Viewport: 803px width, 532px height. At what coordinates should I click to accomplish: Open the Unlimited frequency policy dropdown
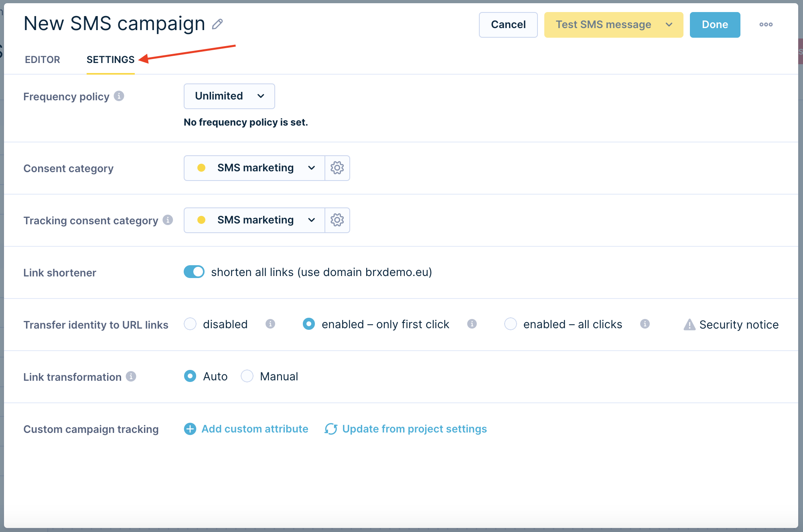pos(229,96)
